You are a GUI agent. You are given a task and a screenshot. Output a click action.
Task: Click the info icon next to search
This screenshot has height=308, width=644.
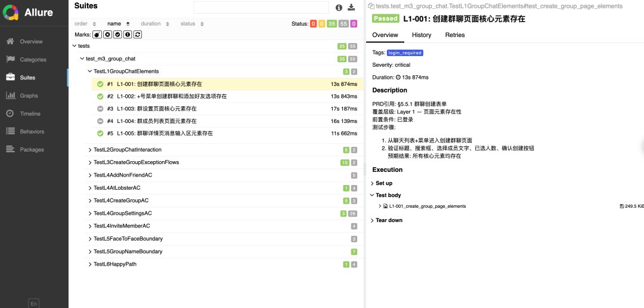click(339, 7)
